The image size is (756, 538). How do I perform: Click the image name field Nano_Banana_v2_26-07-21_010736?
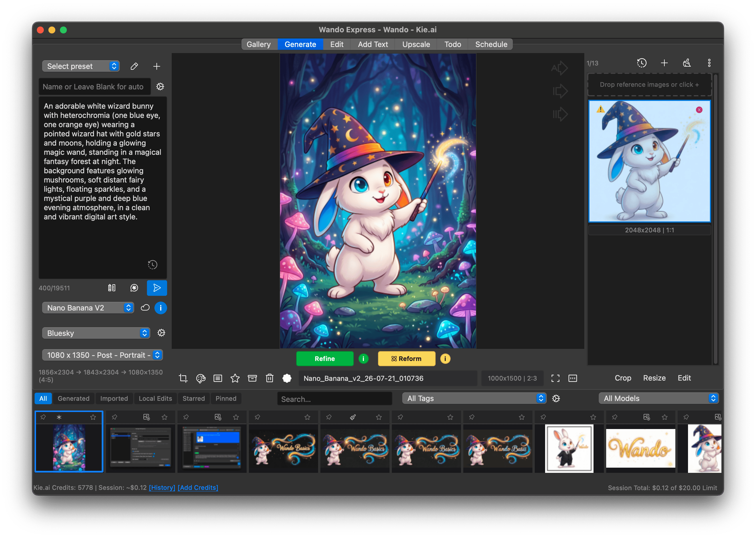388,378
